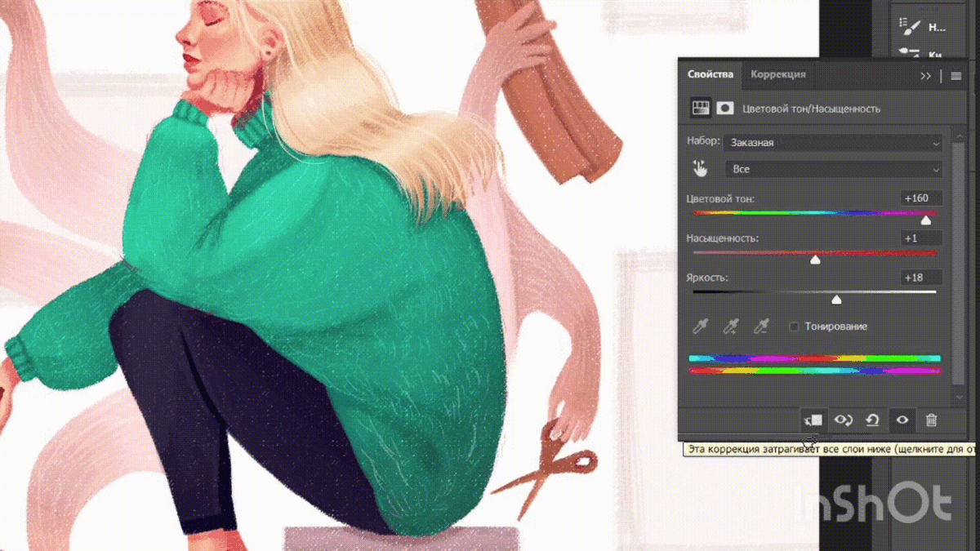Click the Яркость: label

(707, 278)
